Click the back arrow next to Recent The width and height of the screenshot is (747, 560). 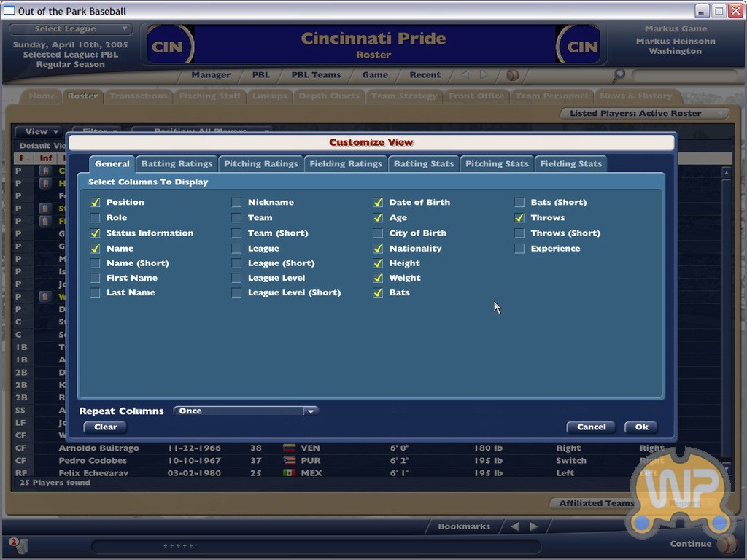tap(465, 75)
